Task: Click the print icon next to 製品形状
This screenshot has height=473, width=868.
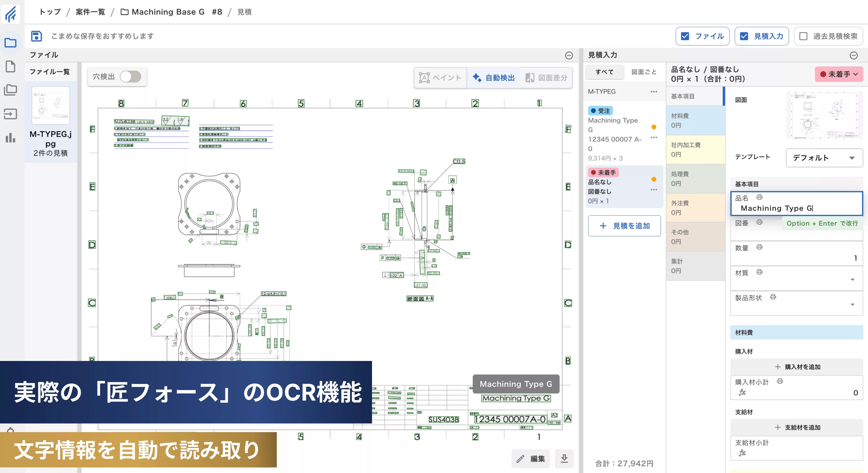Action: pyautogui.click(x=773, y=297)
